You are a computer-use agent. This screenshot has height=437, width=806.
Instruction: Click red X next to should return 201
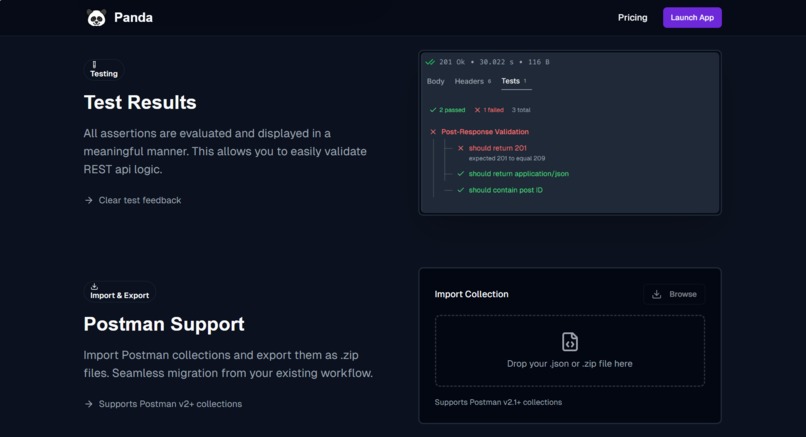(461, 148)
